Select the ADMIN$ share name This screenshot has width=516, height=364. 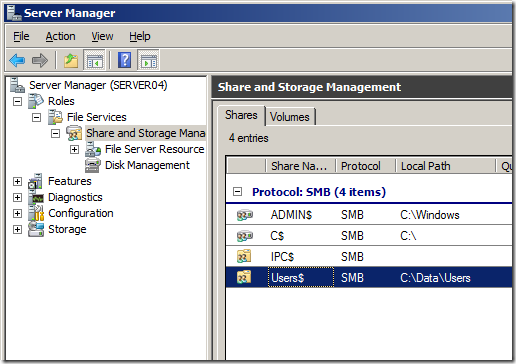(x=291, y=215)
